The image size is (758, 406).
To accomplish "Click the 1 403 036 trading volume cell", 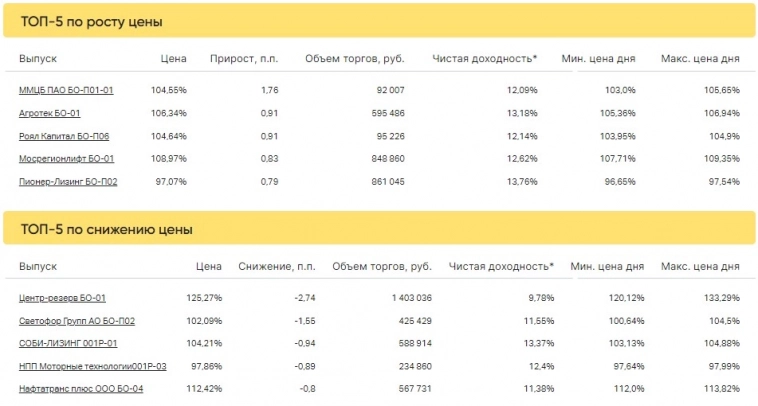I will pyautogui.click(x=405, y=298).
